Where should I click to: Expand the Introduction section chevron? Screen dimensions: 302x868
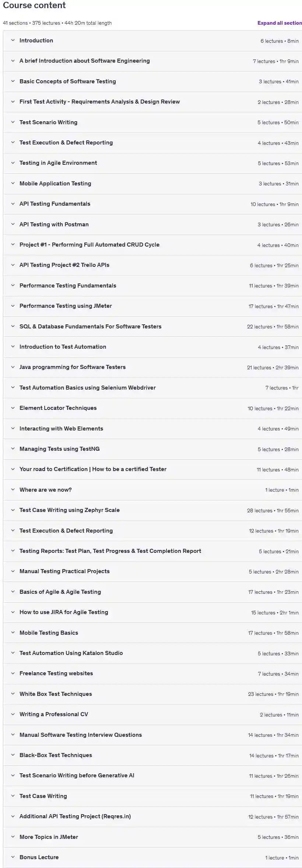point(13,41)
